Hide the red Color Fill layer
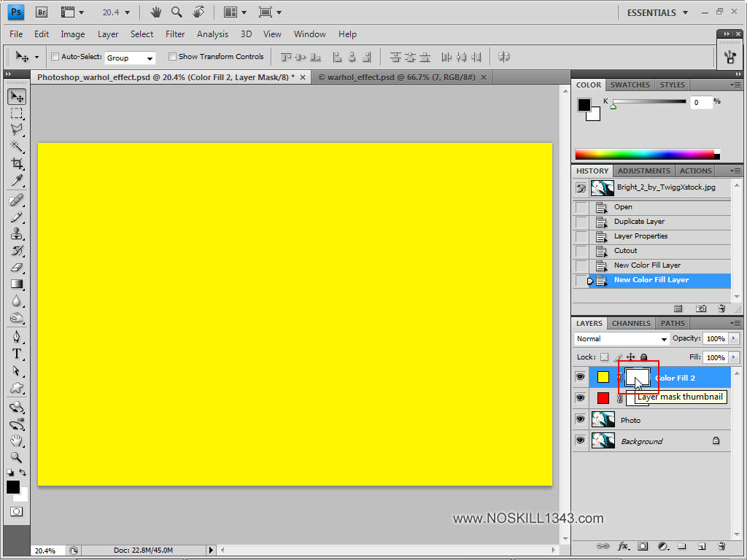This screenshot has width=747, height=560. point(580,397)
